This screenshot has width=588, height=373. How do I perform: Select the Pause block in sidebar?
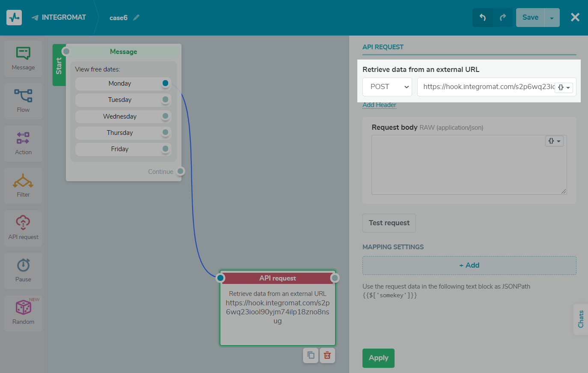[x=23, y=271]
